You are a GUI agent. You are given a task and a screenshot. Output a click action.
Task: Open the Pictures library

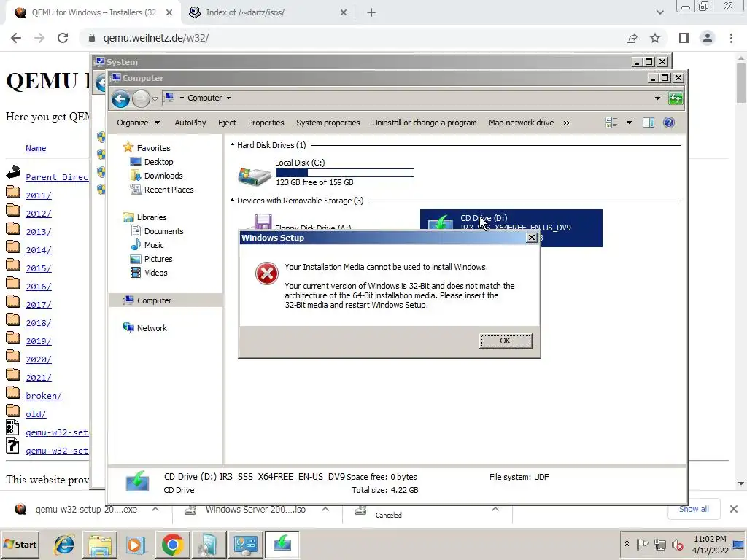(158, 259)
